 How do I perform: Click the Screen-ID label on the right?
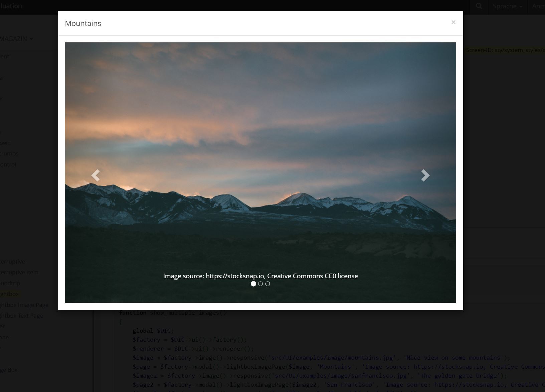(x=505, y=50)
